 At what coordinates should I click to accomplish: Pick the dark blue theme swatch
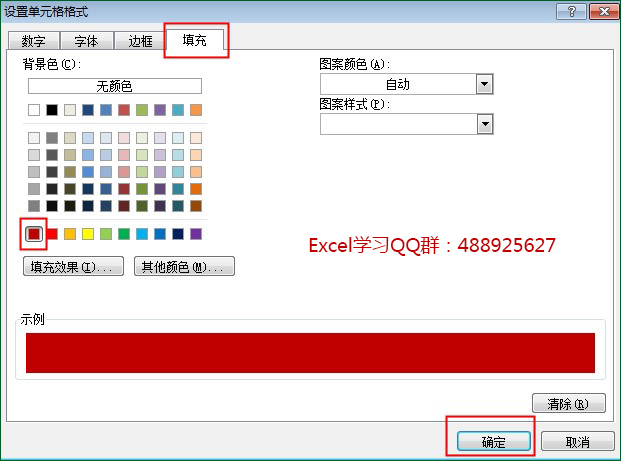88,110
